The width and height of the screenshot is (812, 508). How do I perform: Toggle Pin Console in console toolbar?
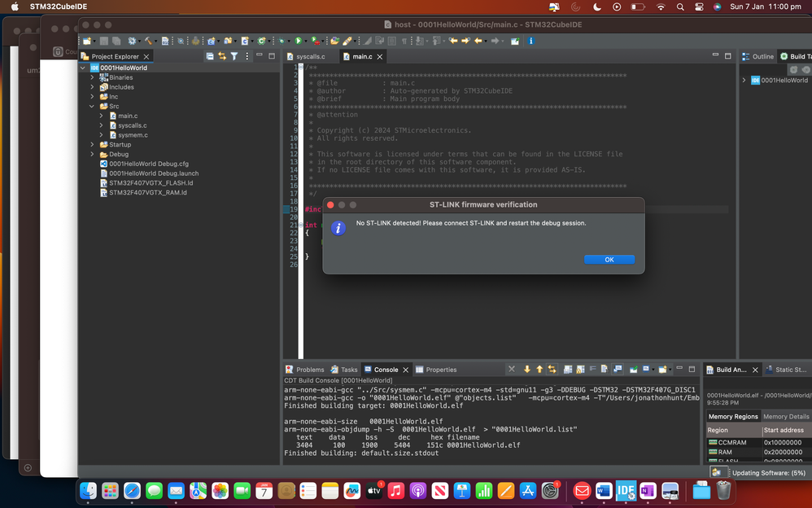coord(634,369)
